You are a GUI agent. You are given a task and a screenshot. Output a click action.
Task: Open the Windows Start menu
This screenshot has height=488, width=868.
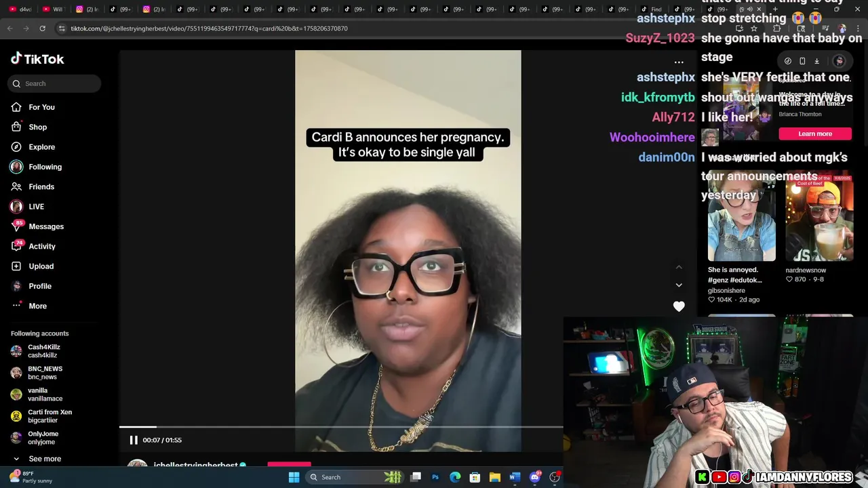(x=294, y=477)
